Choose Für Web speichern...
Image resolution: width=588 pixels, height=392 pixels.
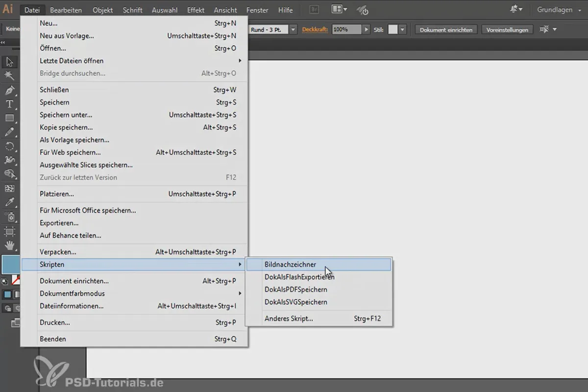click(135, 152)
